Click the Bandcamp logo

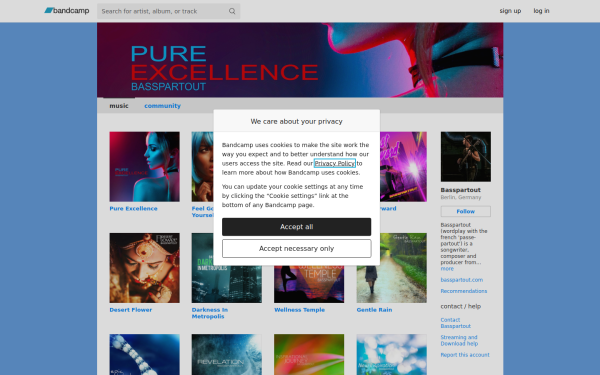67,11
